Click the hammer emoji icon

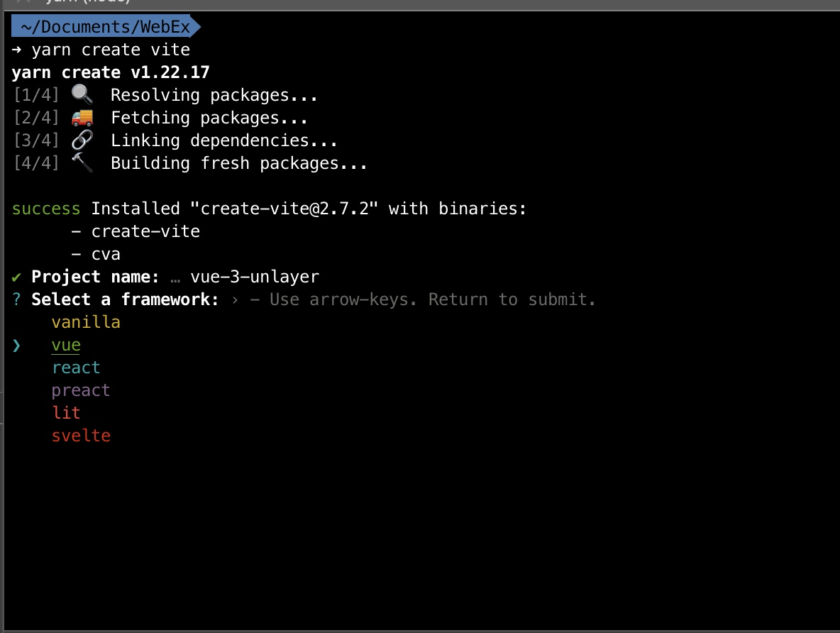click(82, 163)
